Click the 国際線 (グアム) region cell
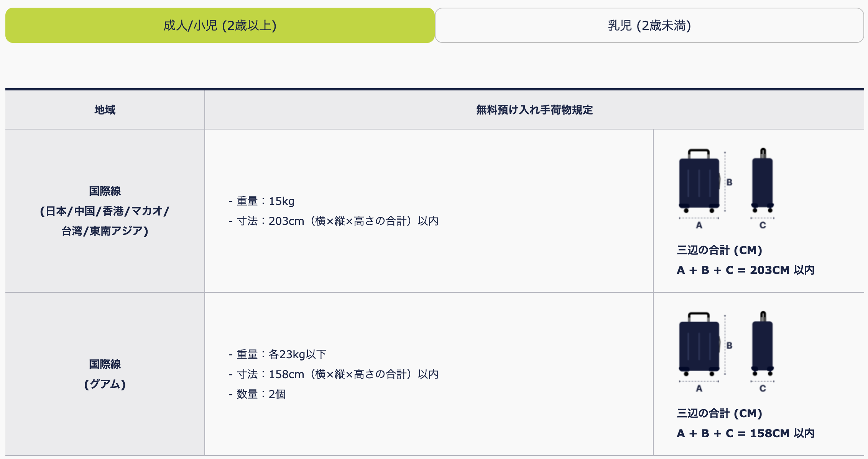 105,374
